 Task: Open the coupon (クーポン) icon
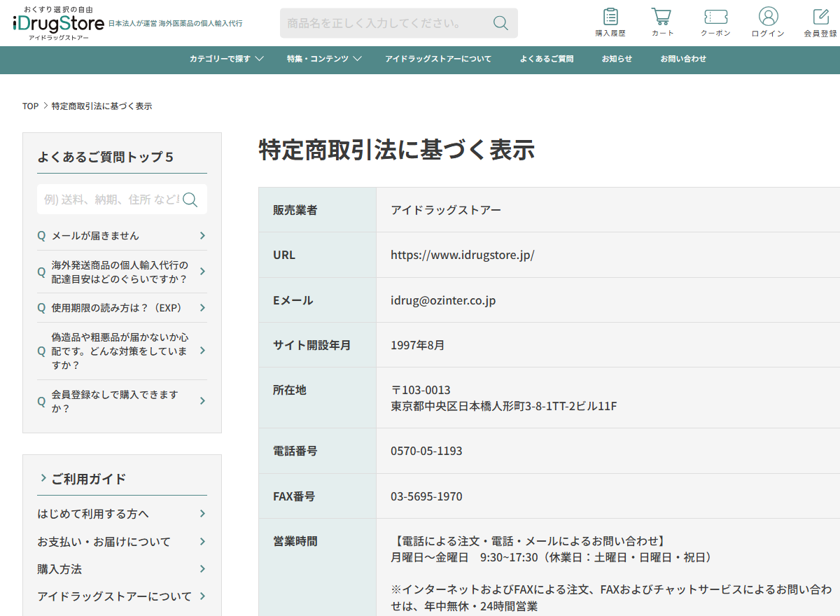click(x=715, y=22)
